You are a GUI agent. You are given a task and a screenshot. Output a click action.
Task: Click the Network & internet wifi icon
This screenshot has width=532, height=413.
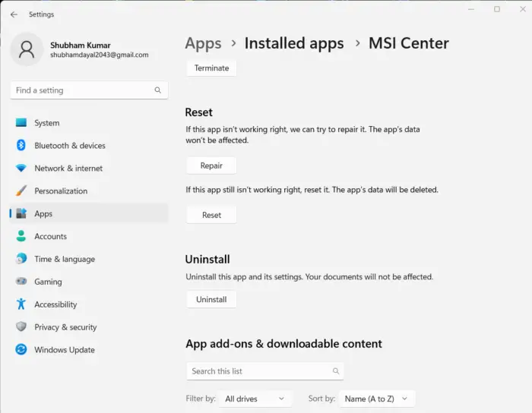pos(21,168)
